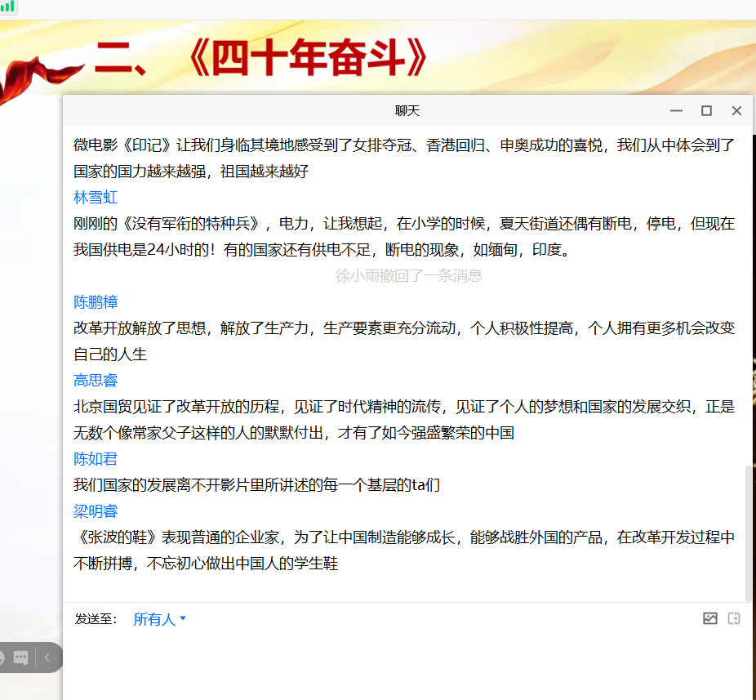Select the 聊天 panel title
Viewport: 756px width, 700px height.
click(x=406, y=110)
